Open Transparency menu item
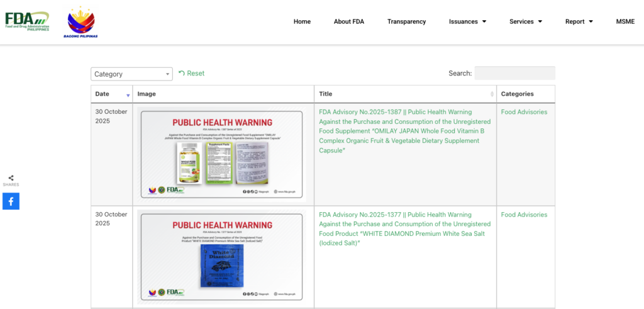Image resolution: width=644 pixels, height=309 pixels. (406, 21)
